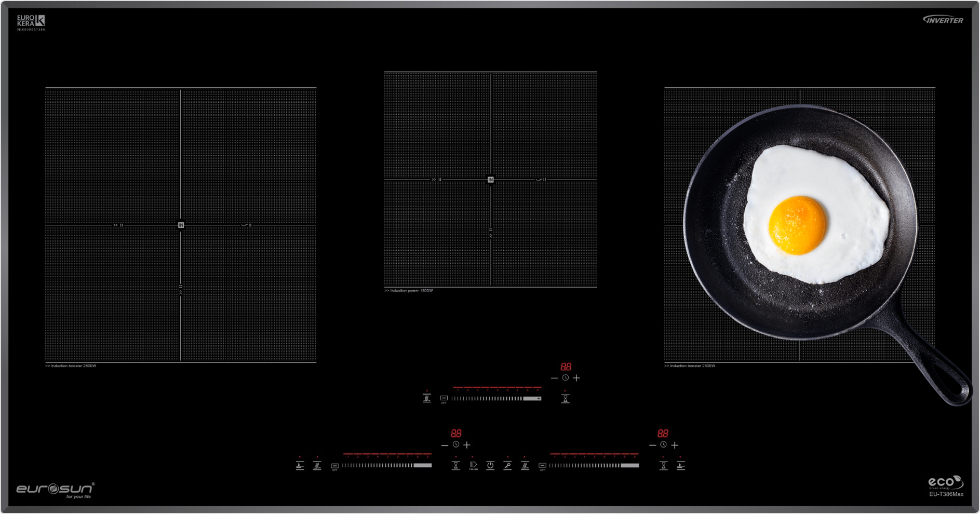This screenshot has height=514, width=980.
Task: Tap the far-right frying pan function icon
Action: tap(680, 465)
